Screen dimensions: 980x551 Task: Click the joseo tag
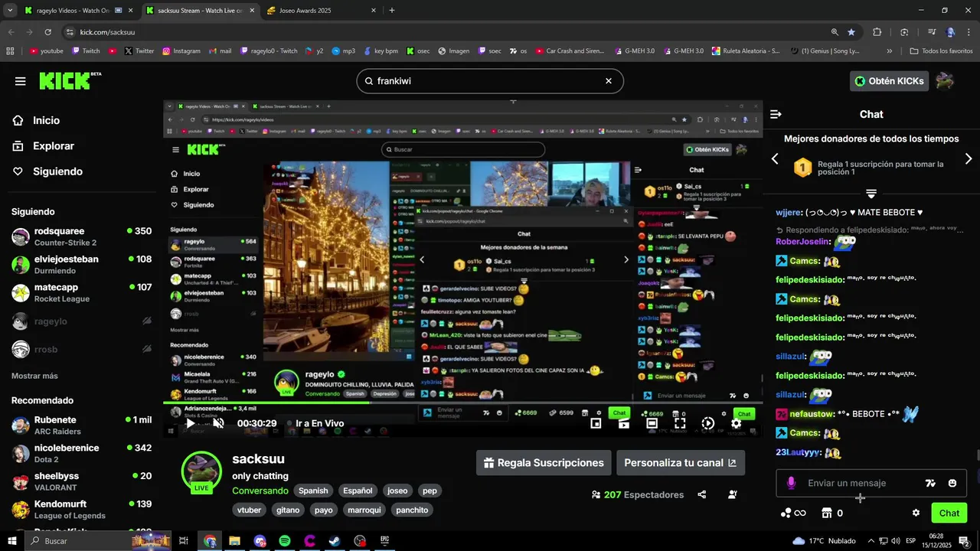(x=397, y=491)
